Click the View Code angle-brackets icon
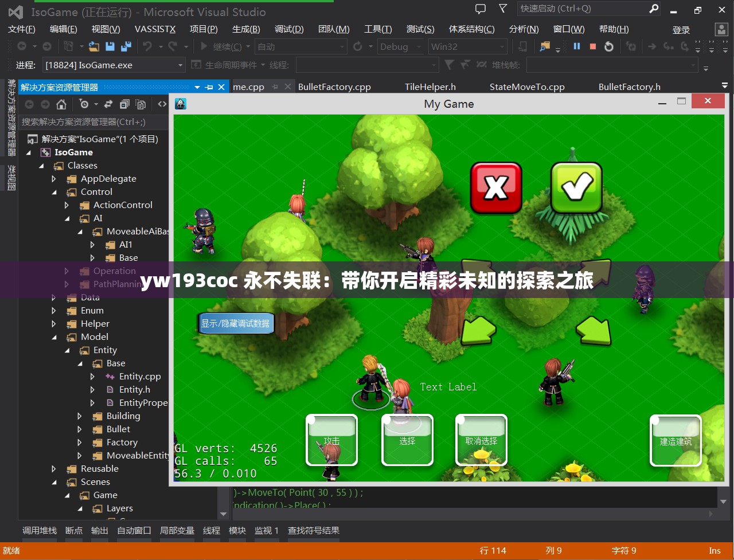This screenshot has width=734, height=560. [x=162, y=104]
